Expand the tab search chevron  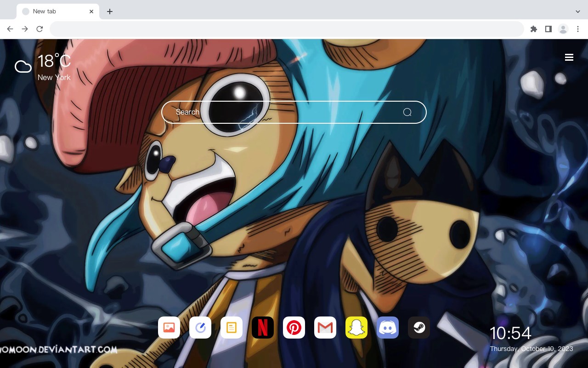[x=578, y=11]
